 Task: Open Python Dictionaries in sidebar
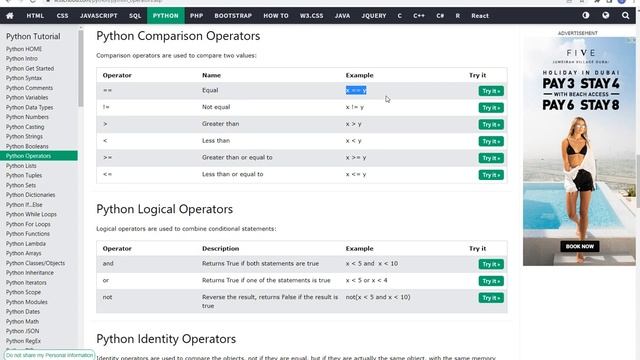30,195
